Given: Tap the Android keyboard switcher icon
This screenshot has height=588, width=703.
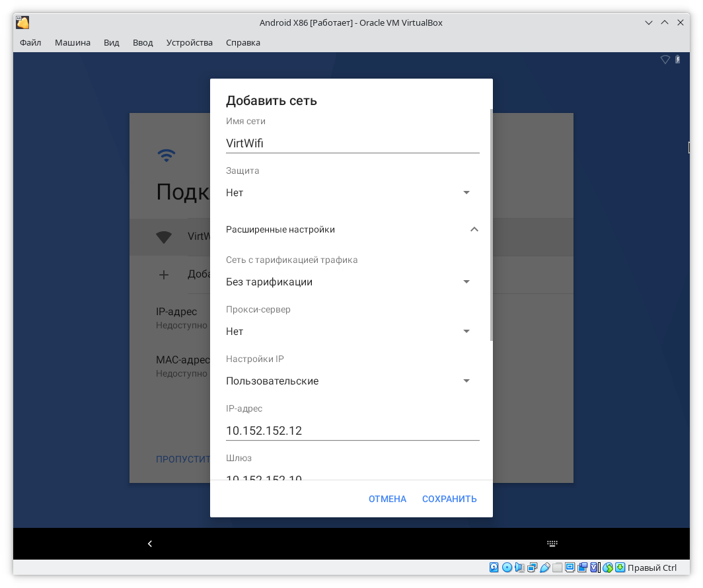Looking at the screenshot, I should coord(552,544).
